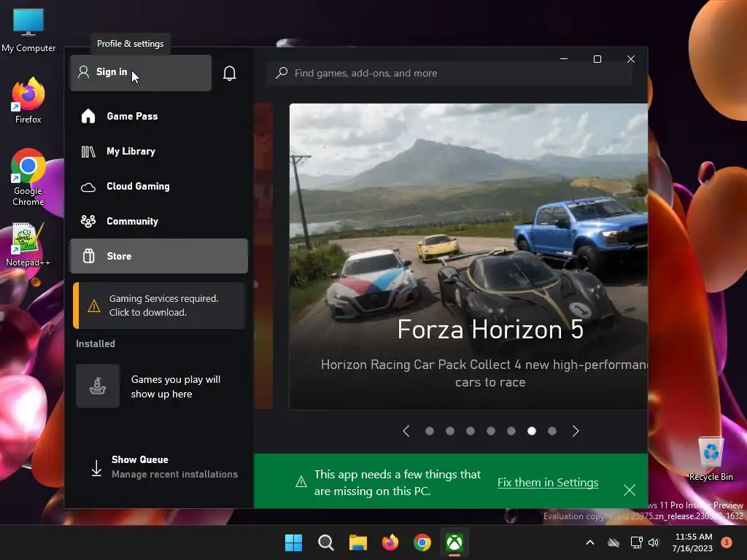This screenshot has width=747, height=560.
Task: Click the Game Pass home icon
Action: point(88,116)
